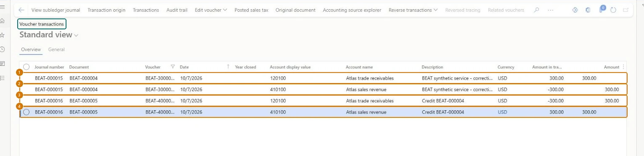Open Favorites star in sidebar

tap(3, 35)
